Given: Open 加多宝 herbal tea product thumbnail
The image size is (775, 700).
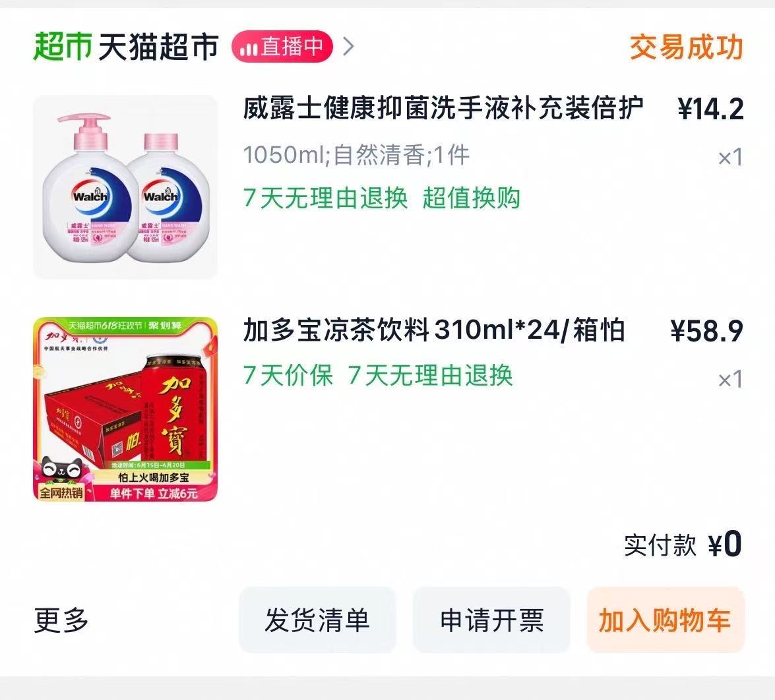Looking at the screenshot, I should pyautogui.click(x=125, y=409).
